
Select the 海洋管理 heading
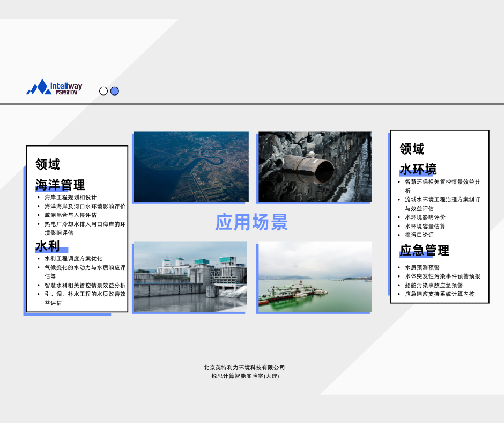[x=60, y=185]
